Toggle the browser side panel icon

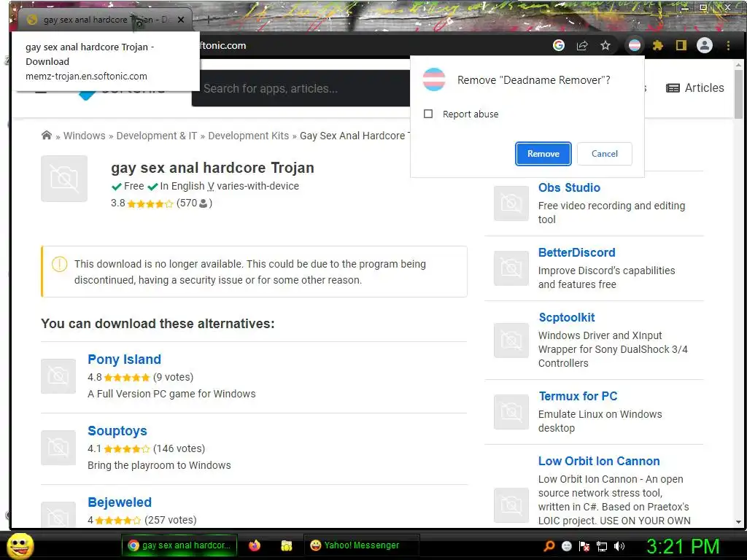pyautogui.click(x=681, y=46)
